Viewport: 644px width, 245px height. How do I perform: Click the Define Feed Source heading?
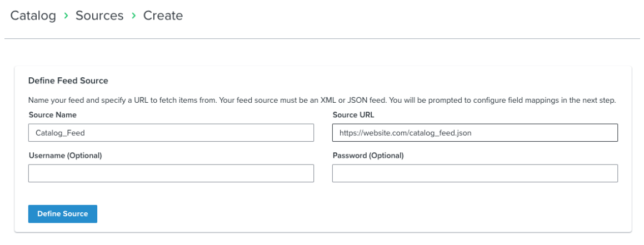pos(68,81)
